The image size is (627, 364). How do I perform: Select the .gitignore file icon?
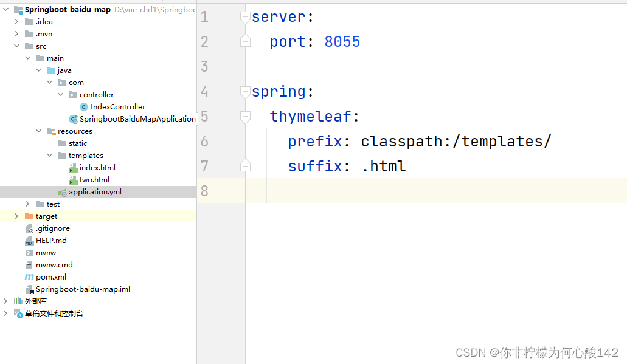tap(29, 228)
